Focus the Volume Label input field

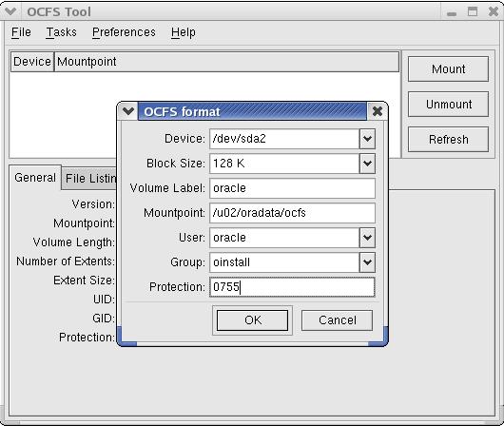[x=292, y=188]
